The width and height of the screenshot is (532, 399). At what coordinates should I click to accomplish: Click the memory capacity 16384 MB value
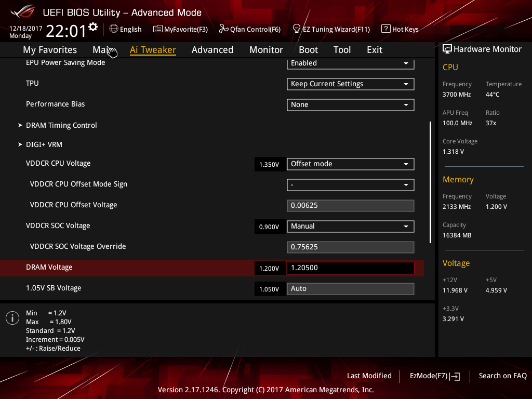457,235
